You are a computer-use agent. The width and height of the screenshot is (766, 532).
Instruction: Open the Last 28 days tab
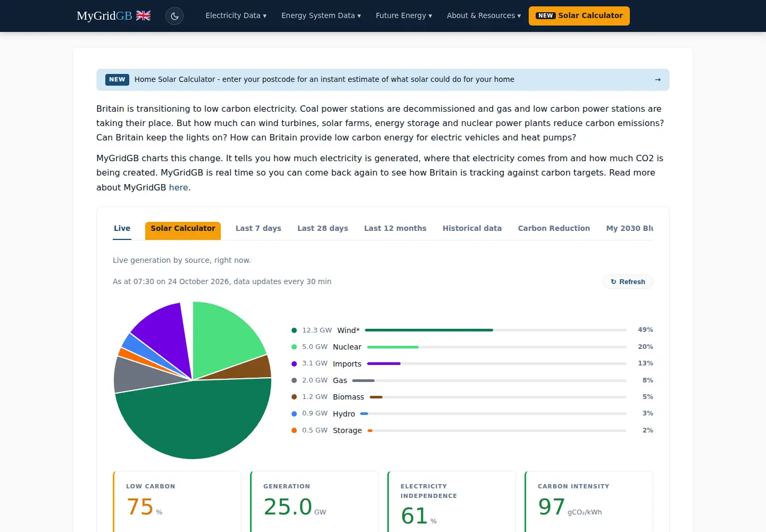click(x=322, y=229)
